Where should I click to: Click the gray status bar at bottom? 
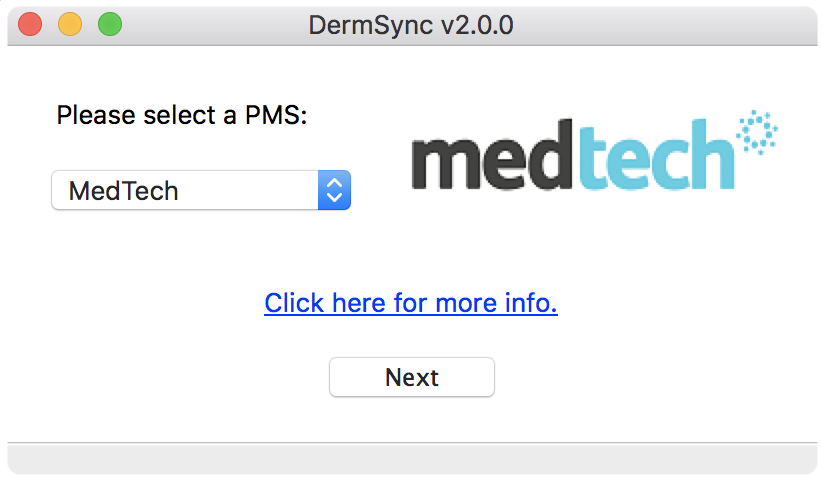[x=411, y=459]
